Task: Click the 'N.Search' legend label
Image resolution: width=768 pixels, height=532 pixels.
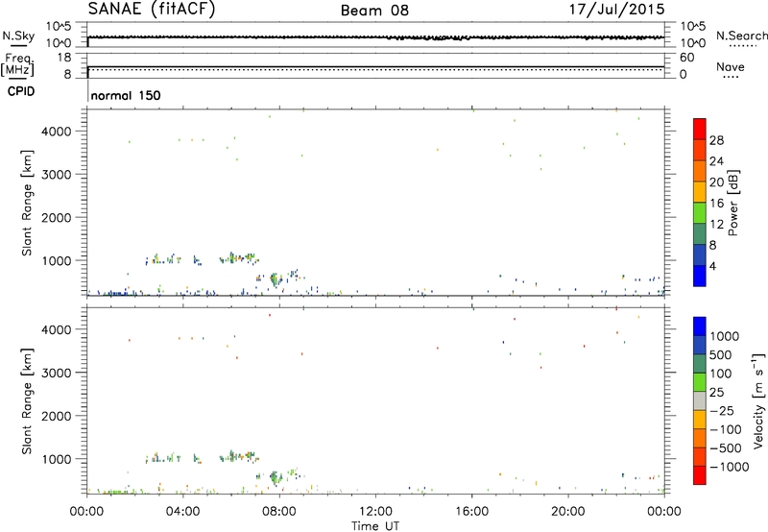Action: [741, 36]
